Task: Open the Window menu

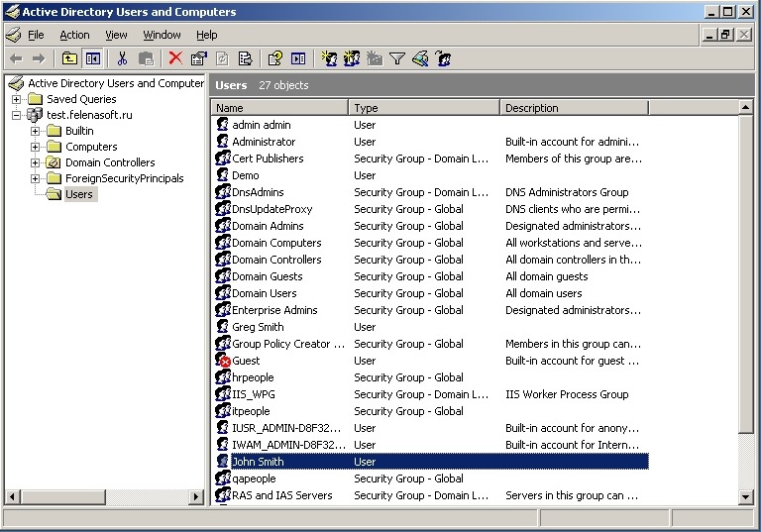Action: coord(162,35)
